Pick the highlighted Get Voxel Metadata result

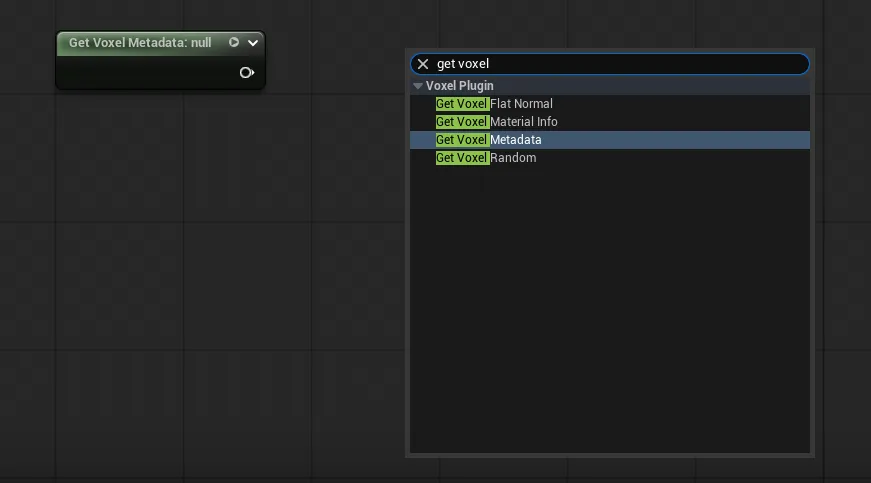(489, 140)
